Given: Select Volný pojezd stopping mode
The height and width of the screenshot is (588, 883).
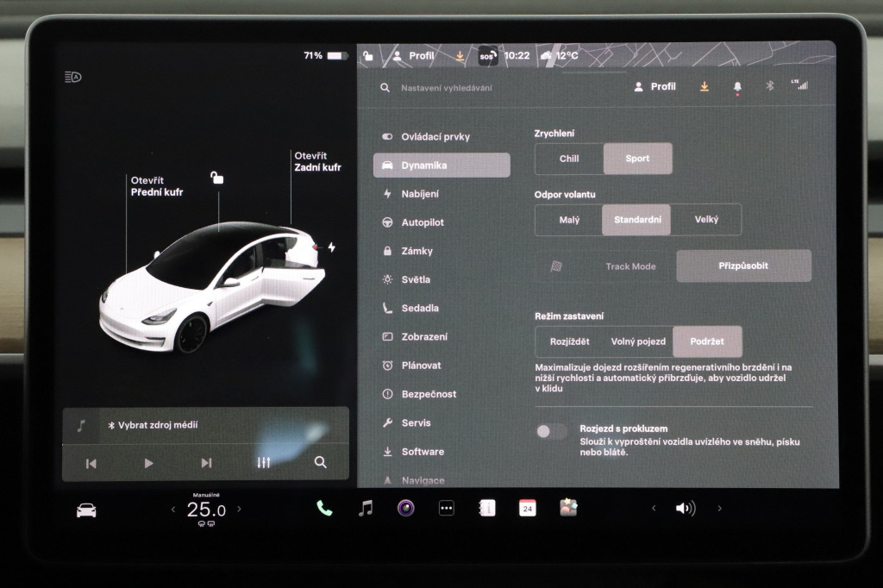Looking at the screenshot, I should click(638, 341).
